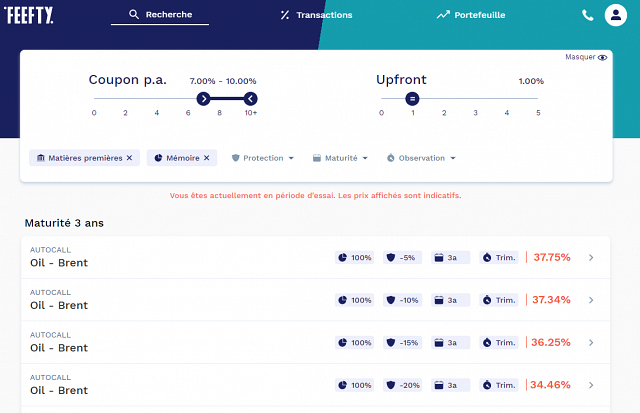Image resolution: width=640 pixels, height=413 pixels.
Task: Click the -20% protection shield badge
Action: tap(401, 384)
